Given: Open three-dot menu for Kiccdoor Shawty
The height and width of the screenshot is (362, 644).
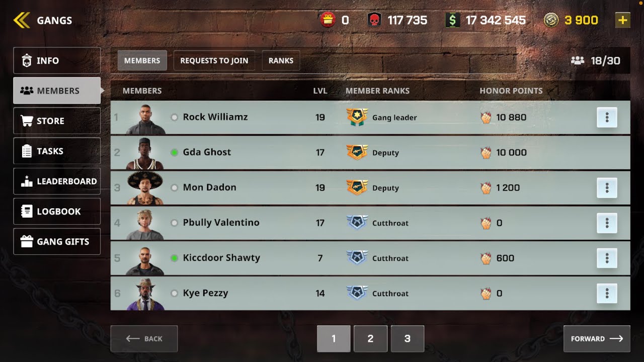Looking at the screenshot, I should point(607,258).
